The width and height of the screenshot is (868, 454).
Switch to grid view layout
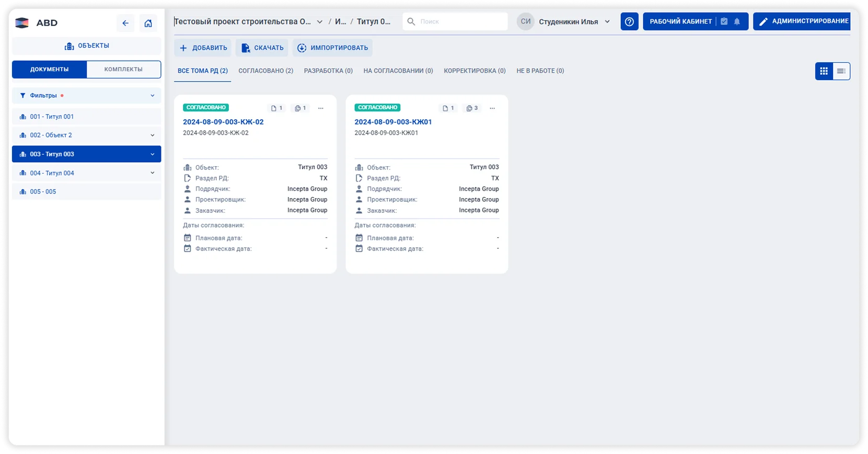(824, 71)
